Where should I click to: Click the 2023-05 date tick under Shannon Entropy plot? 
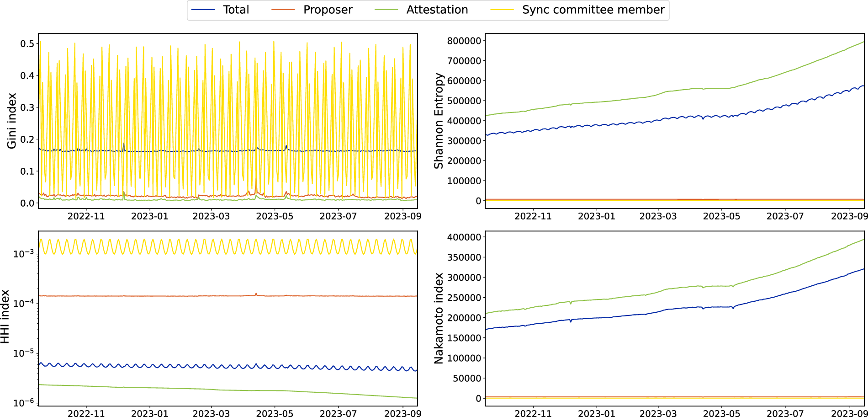point(721,216)
